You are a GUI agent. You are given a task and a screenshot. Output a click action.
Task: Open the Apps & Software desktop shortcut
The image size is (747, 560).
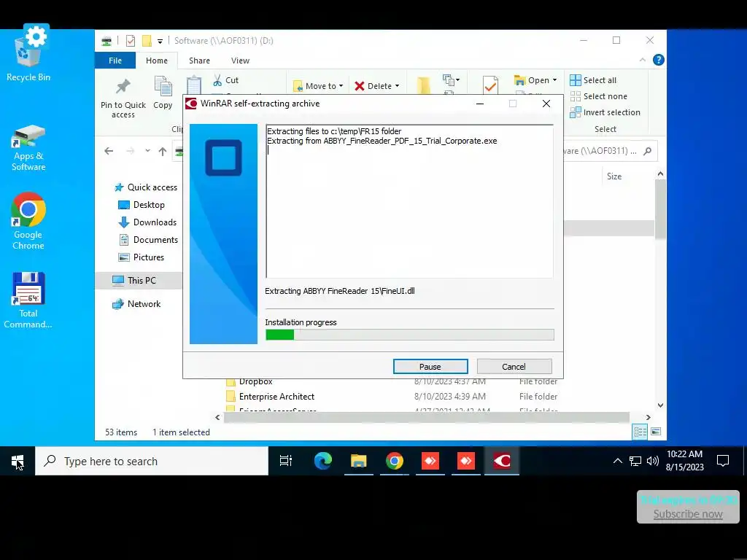pos(28,149)
